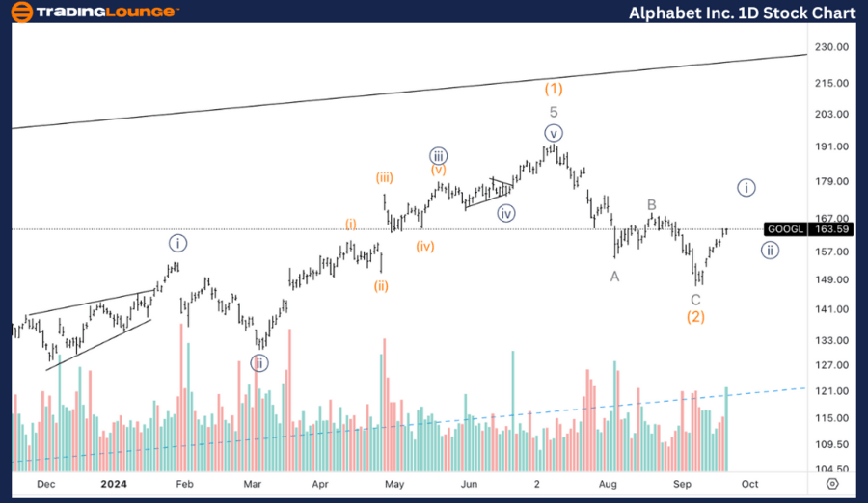The image size is (868, 503).
Task: Click circled iv marker near June triangle
Action: pos(506,213)
